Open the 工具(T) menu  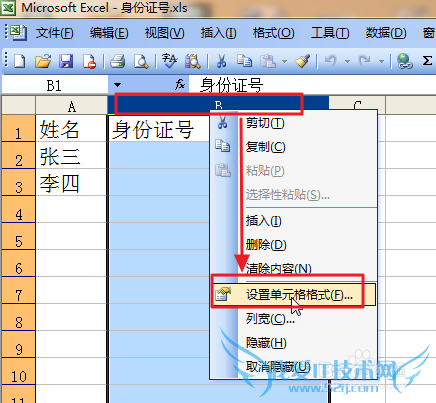click(330, 33)
